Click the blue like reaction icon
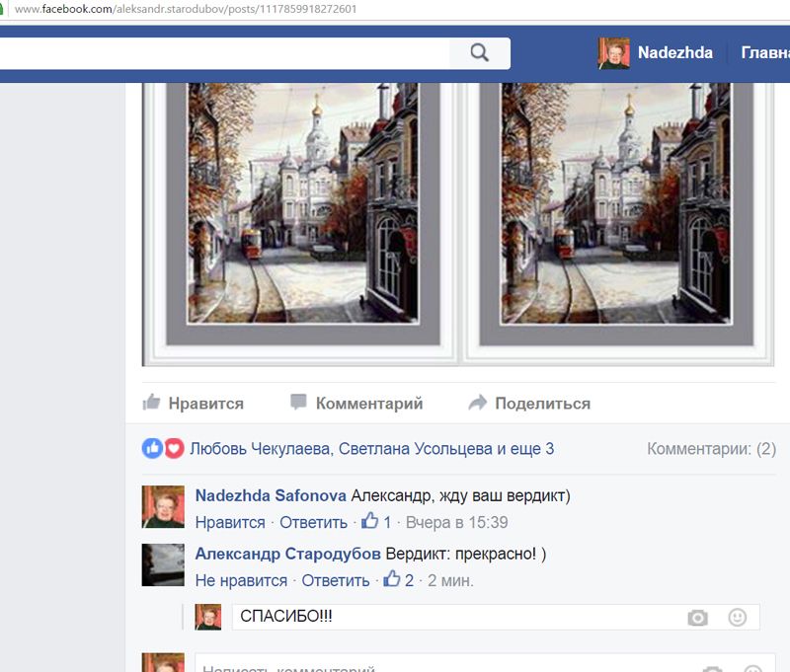Viewport: 790px width, 672px height. 152,448
